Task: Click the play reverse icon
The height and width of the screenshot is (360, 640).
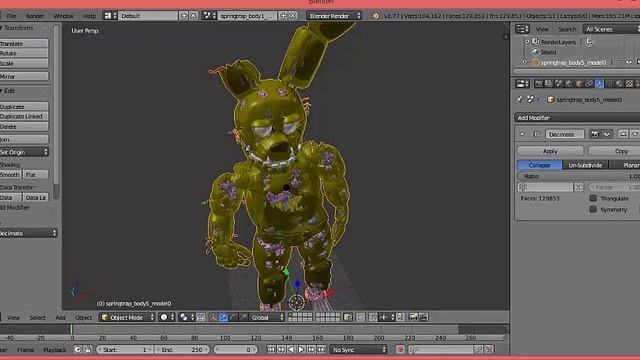Action: [291, 349]
